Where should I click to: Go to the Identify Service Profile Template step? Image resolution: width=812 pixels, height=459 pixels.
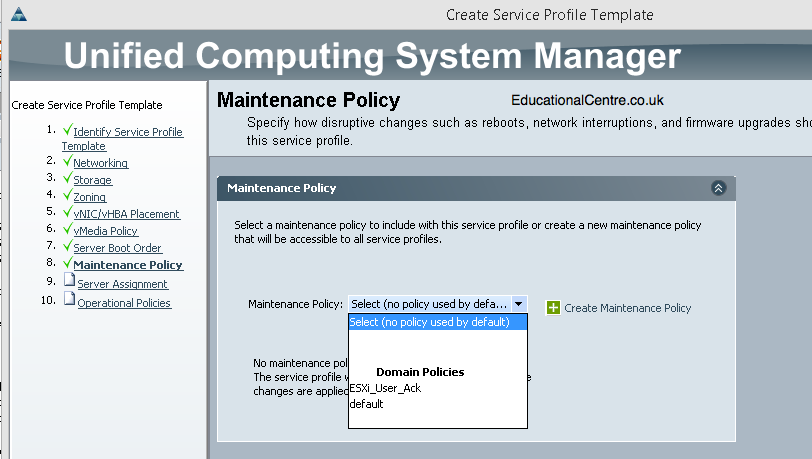coord(122,139)
